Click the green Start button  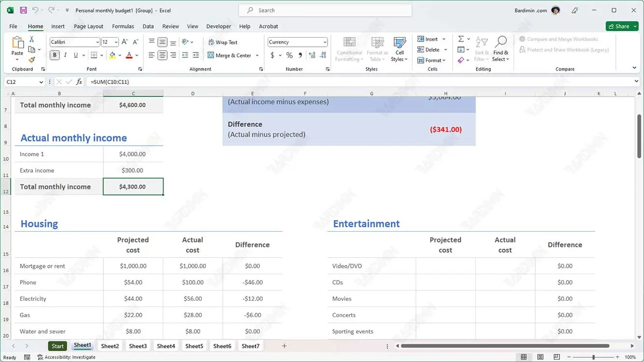[x=57, y=346]
